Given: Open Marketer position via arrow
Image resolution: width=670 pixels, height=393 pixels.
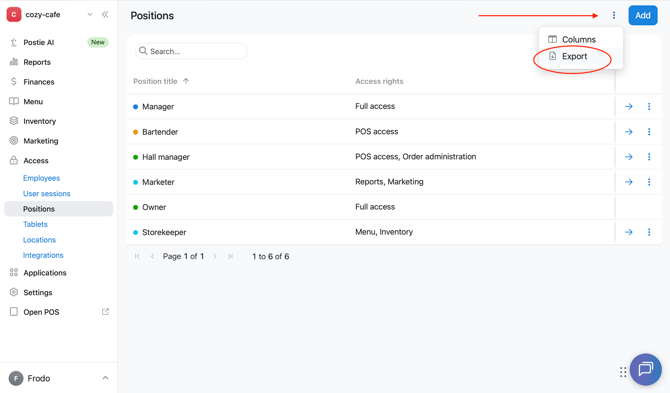Looking at the screenshot, I should (x=629, y=182).
